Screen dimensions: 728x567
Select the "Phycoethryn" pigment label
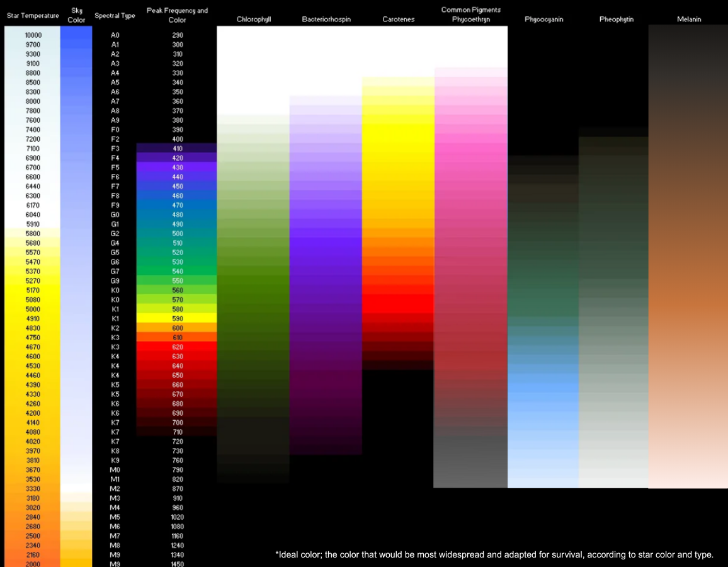[x=471, y=20]
